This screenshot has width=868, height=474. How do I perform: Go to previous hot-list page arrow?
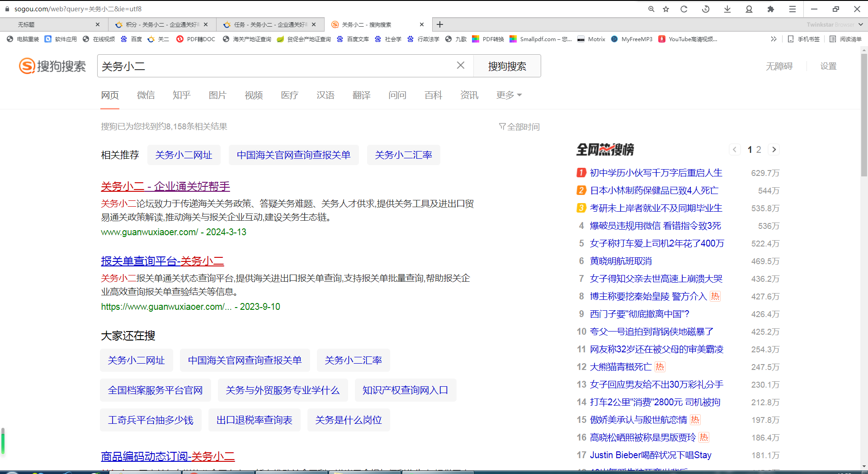735,149
